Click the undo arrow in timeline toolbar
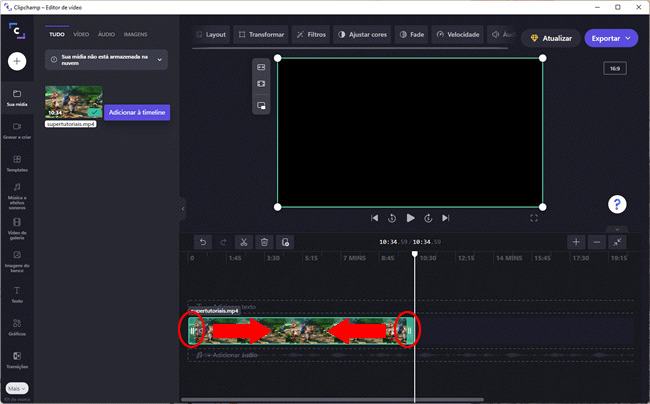The image size is (650, 404). pos(202,242)
